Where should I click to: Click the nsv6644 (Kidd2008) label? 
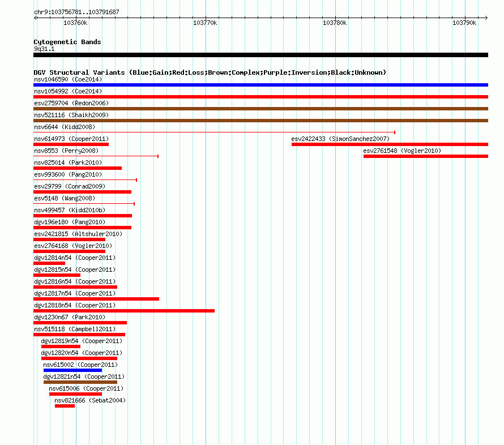65,127
